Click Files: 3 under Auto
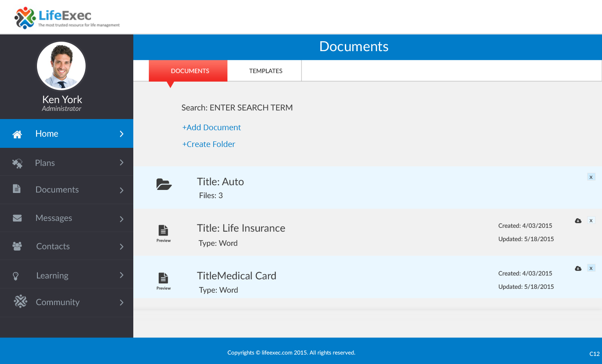The image size is (602, 364). 211,196
